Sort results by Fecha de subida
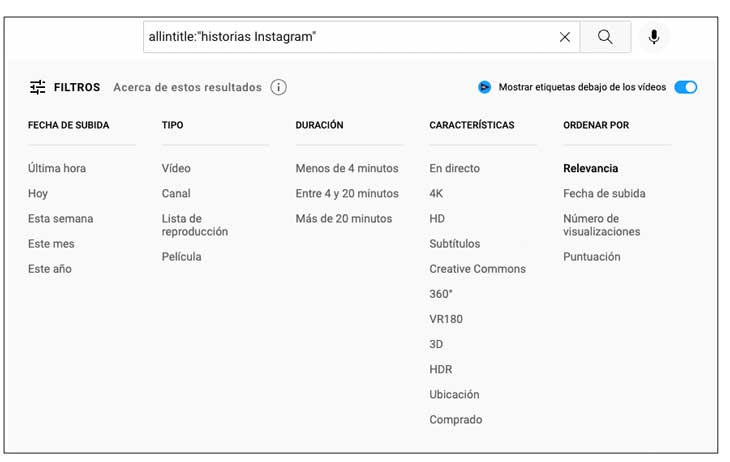The height and width of the screenshot is (462, 730). pyautogui.click(x=604, y=193)
